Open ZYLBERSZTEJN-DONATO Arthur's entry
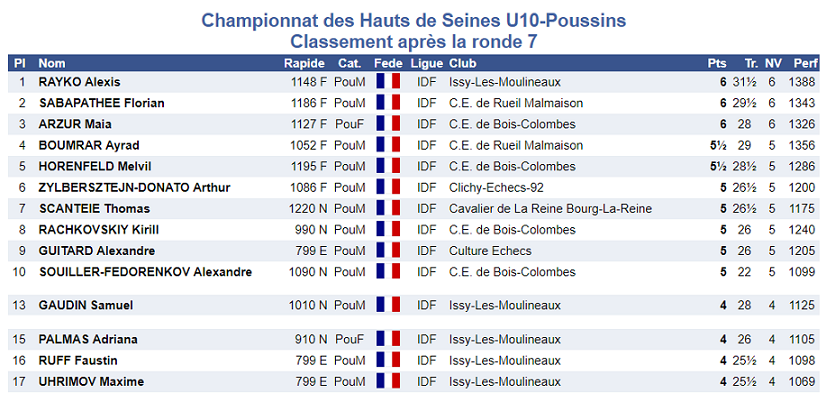The width and height of the screenshot is (826, 402). tap(134, 187)
